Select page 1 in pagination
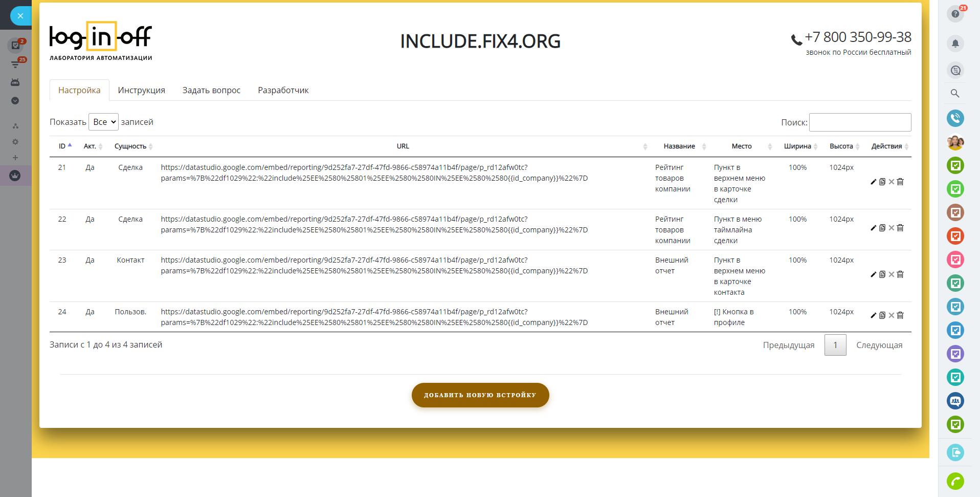The image size is (980, 497). [x=835, y=345]
